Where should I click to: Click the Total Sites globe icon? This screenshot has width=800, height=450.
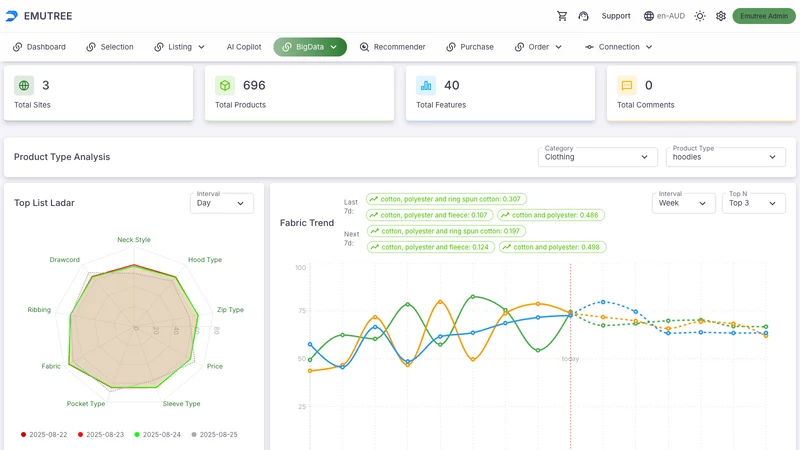tap(24, 86)
